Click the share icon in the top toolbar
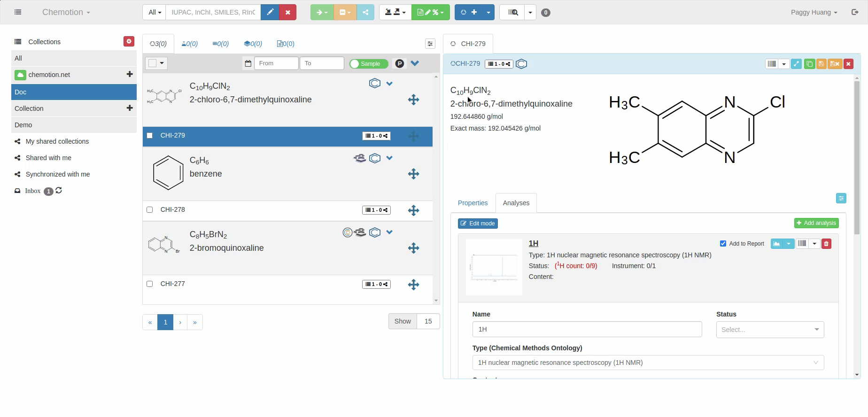 365,12
